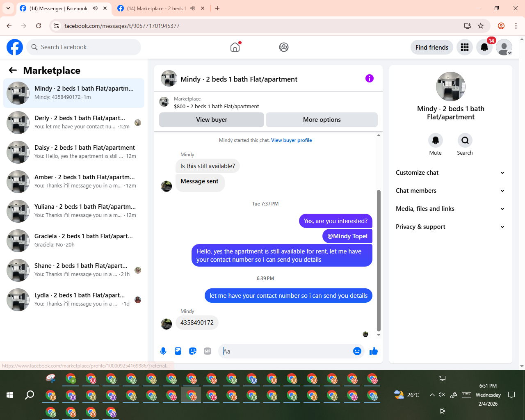Image resolution: width=525 pixels, height=420 pixels.
Task: Click the $800 - 2 beds listing title
Action: tap(217, 106)
